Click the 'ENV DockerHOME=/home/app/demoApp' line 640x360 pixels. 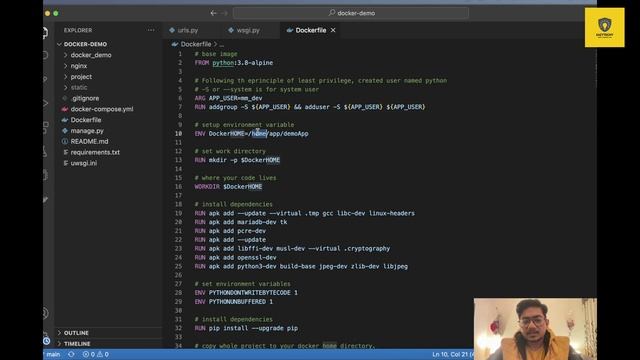(x=251, y=133)
